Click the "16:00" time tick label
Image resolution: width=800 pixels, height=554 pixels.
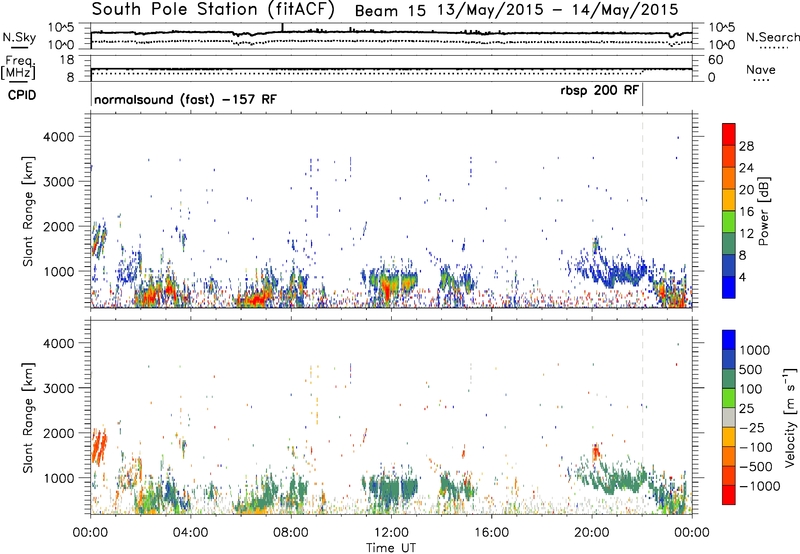coord(491,533)
